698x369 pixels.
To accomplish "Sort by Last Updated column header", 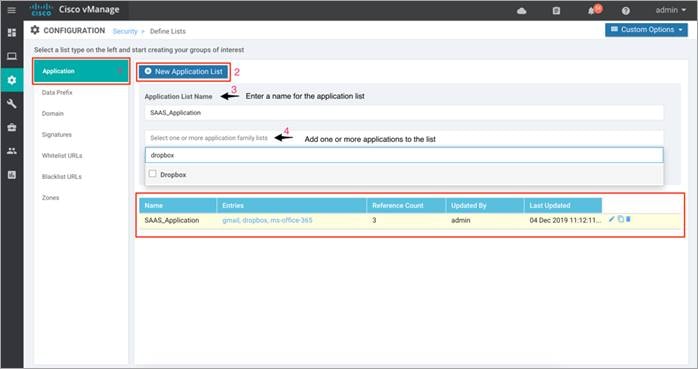I will click(563, 206).
